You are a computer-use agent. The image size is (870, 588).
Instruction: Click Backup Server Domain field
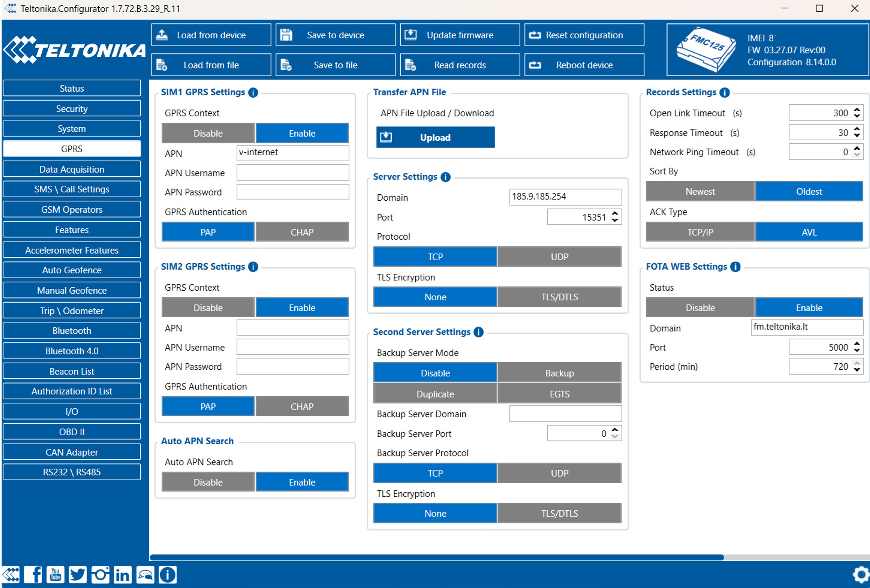tap(565, 414)
